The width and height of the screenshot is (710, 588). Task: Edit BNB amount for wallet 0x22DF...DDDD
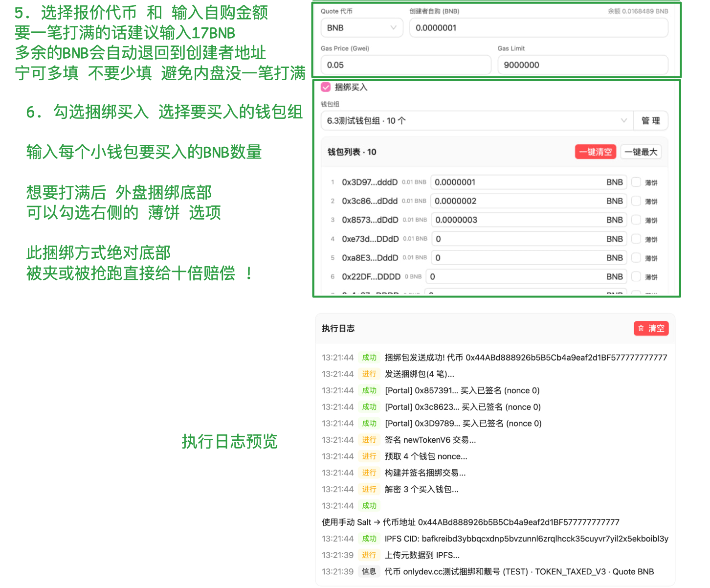[527, 277]
